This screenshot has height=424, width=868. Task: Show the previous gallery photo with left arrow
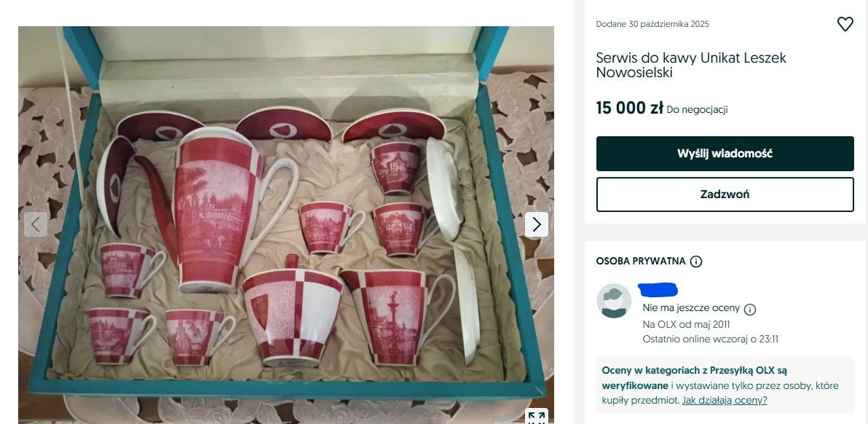[36, 224]
